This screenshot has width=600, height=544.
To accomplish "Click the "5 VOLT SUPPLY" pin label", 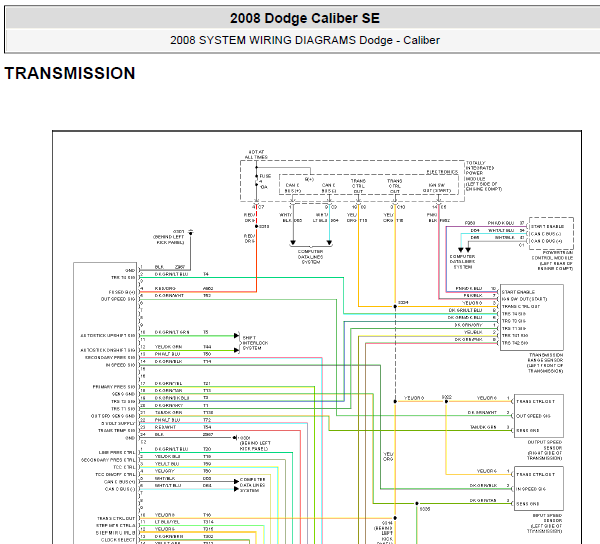I will 118,423.
